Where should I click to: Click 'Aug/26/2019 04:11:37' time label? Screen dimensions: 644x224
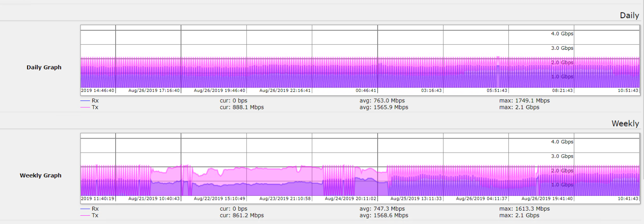pos(482,198)
